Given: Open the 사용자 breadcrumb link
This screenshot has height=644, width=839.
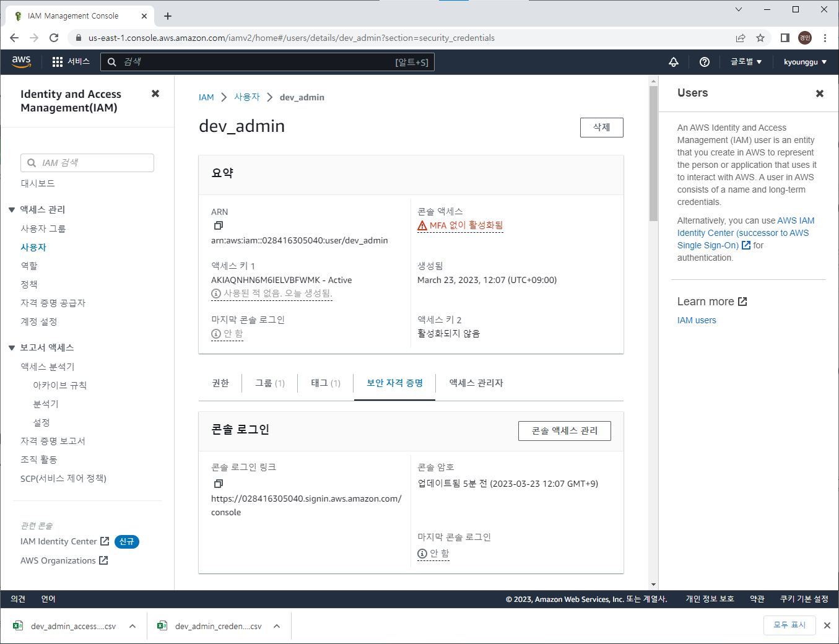Looking at the screenshot, I should click(247, 97).
